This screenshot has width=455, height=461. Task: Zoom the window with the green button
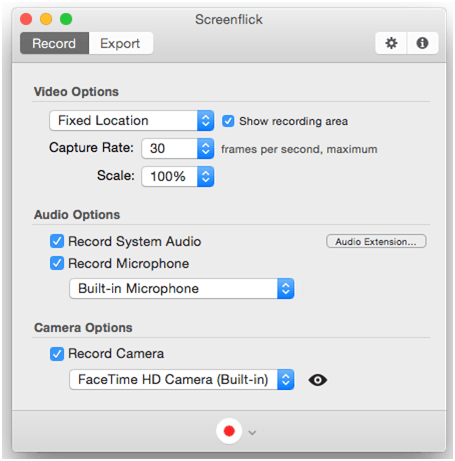(x=66, y=19)
